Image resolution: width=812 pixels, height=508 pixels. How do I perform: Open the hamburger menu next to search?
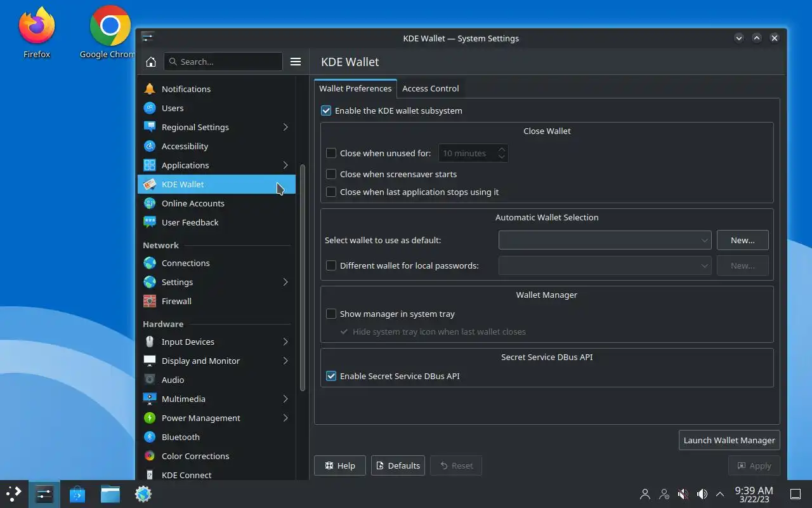(296, 62)
